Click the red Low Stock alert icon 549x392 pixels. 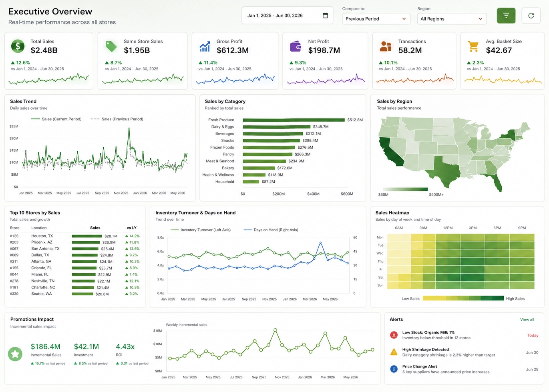(394, 335)
